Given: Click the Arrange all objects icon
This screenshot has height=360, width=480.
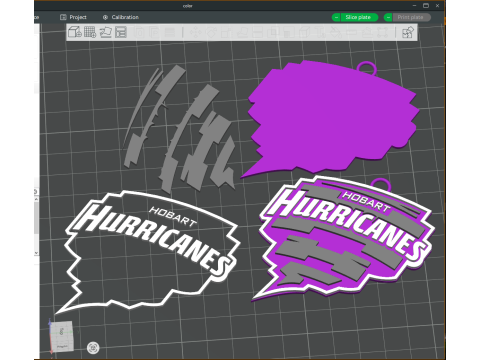Looking at the screenshot, I should click(x=121, y=32).
